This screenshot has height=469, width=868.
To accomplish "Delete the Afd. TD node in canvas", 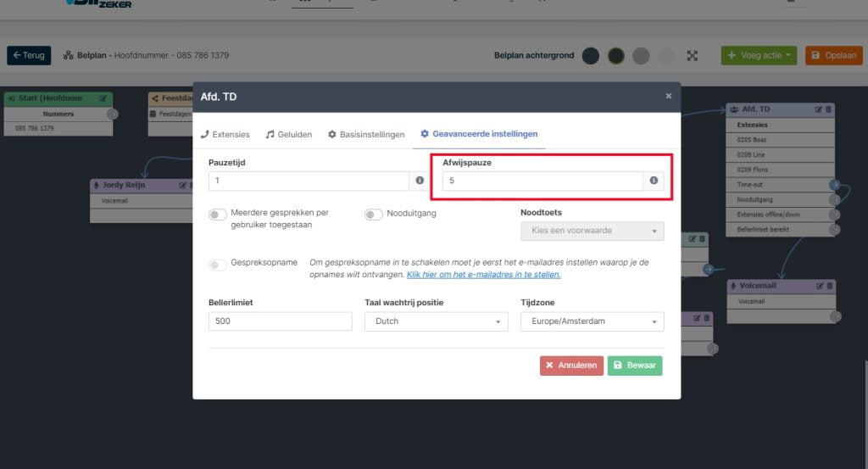I will 829,109.
